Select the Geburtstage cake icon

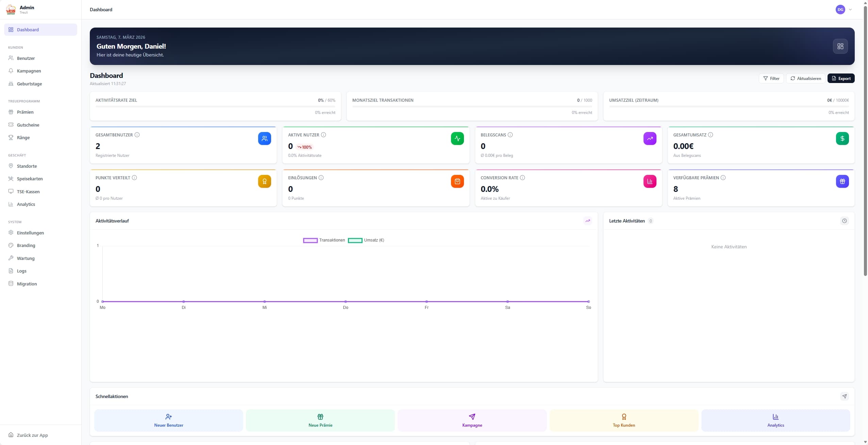click(x=11, y=83)
